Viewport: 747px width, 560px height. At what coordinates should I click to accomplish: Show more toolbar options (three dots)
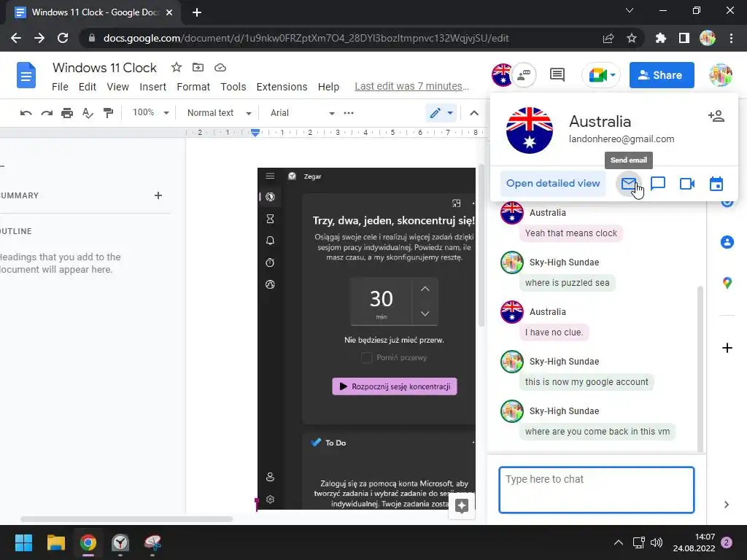pyautogui.click(x=349, y=113)
